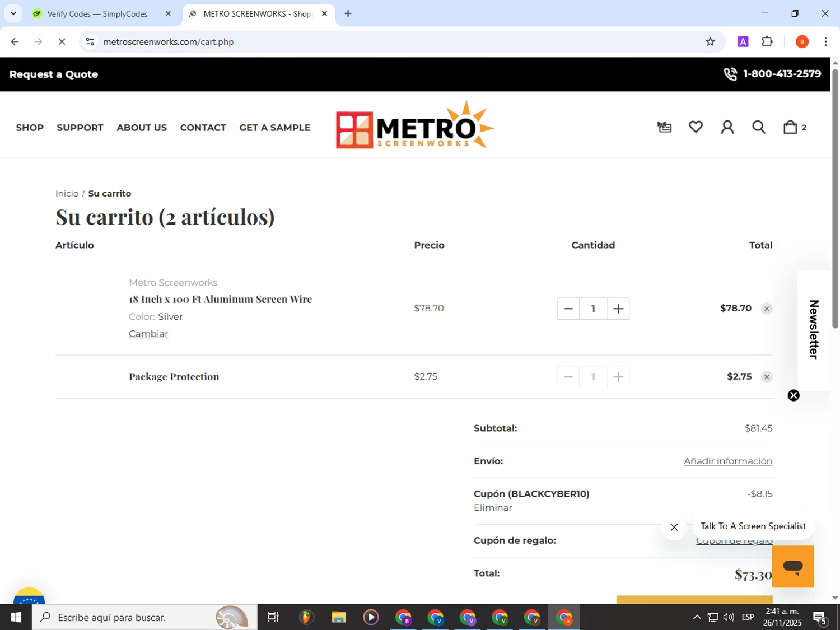The width and height of the screenshot is (840, 630).
Task: Open the notification center icon
Action: click(820, 618)
